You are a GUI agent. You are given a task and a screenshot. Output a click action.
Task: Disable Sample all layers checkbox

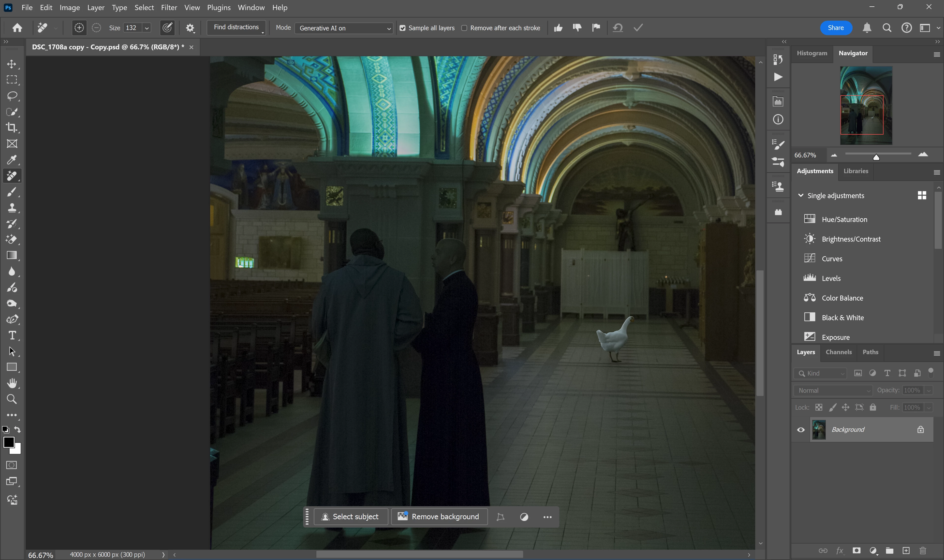pos(402,28)
